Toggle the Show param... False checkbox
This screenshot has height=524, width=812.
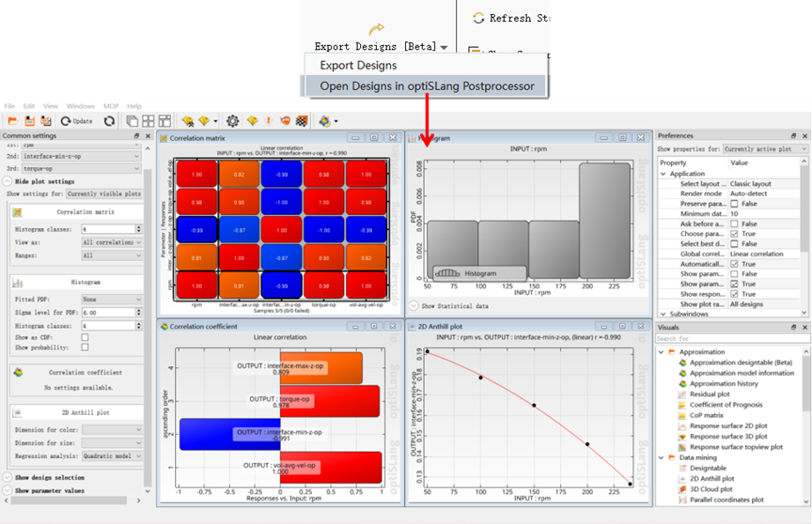[x=734, y=273]
